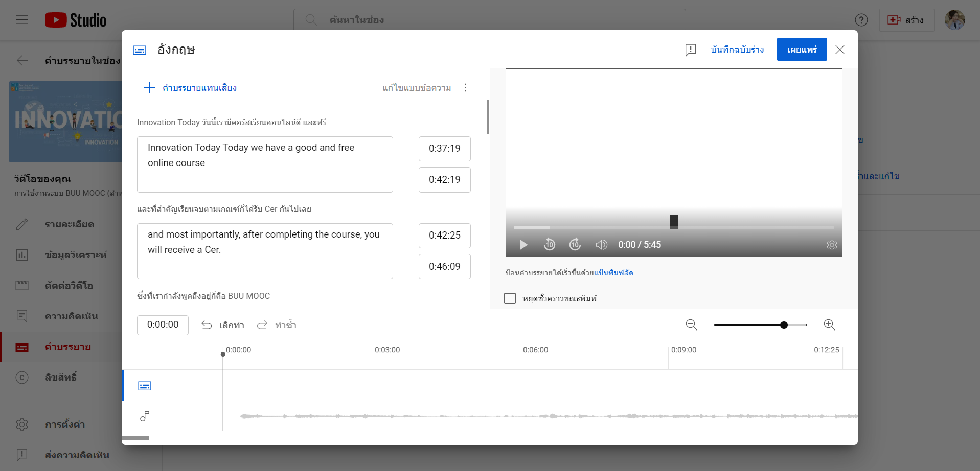This screenshot has height=471, width=980.
Task: Open the three-dot caption options menu
Action: coord(465,88)
